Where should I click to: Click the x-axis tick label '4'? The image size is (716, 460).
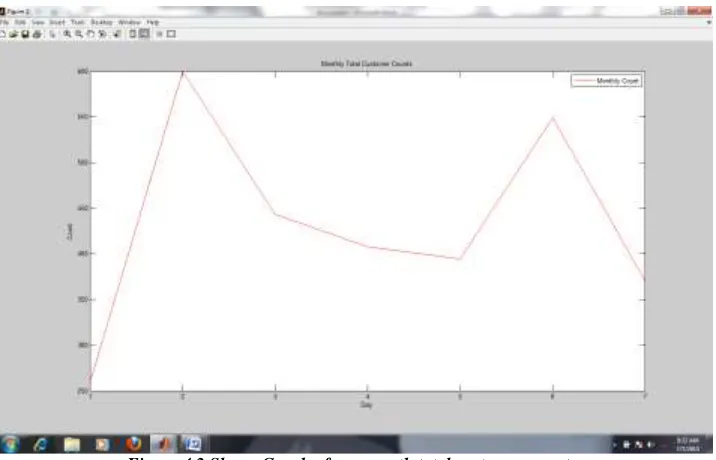(x=368, y=397)
